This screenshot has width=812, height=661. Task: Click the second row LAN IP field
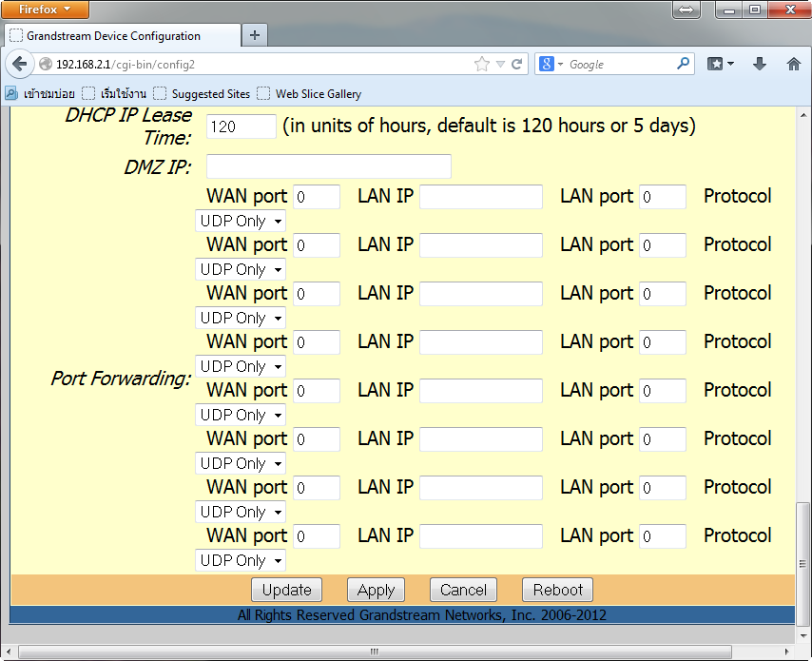481,245
